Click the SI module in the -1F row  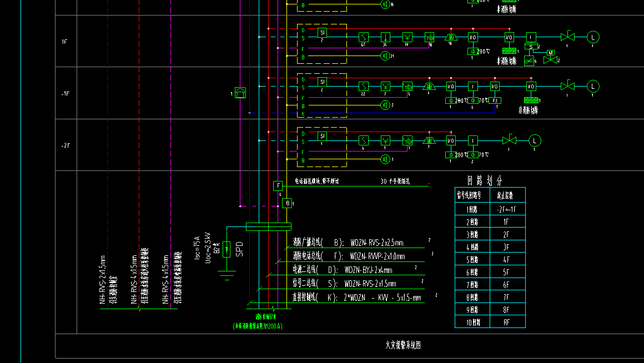323,82
